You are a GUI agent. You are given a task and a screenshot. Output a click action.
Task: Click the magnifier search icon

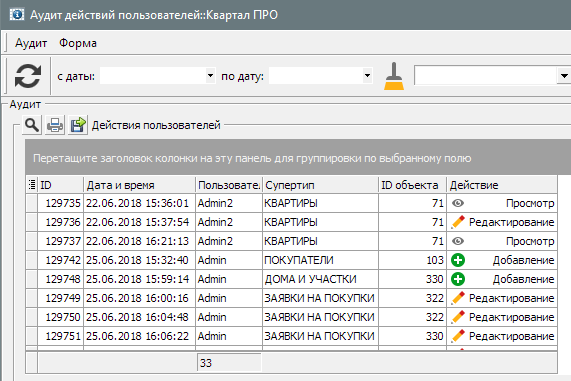(x=32, y=125)
